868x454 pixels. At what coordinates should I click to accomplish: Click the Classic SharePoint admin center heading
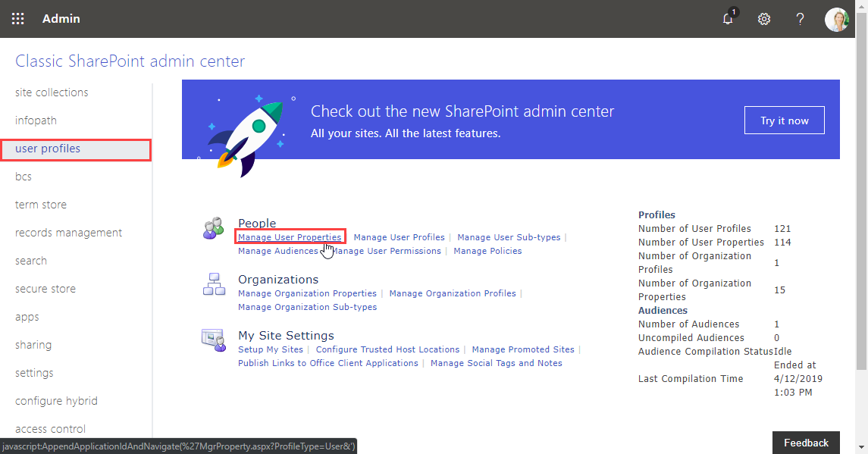130,61
